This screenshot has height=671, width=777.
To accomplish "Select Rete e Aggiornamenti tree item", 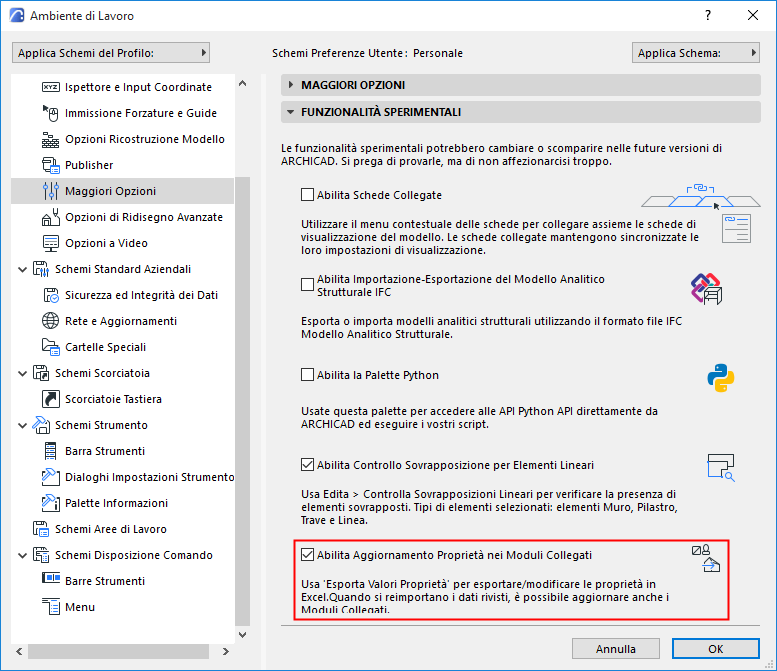I will pyautogui.click(x=121, y=321).
